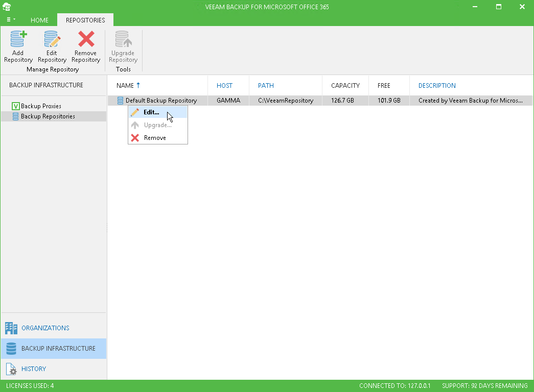Switch to the HOME ribbon tab
This screenshot has height=392, width=534.
(39, 20)
